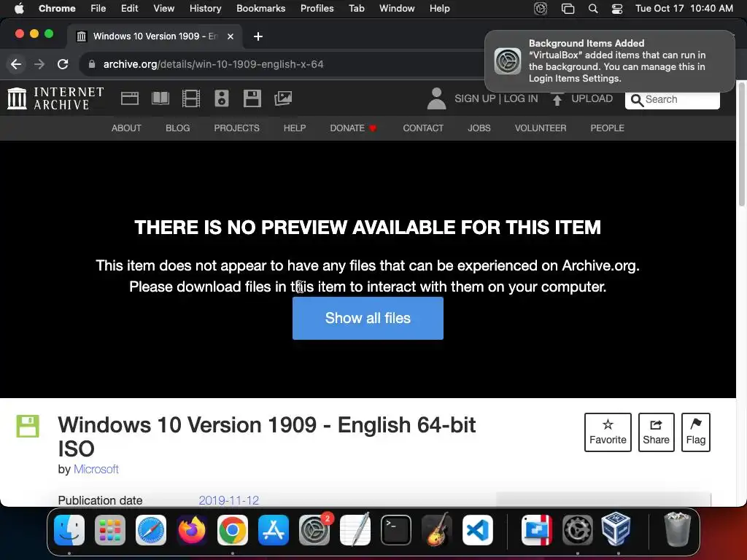This screenshot has width=747, height=560.
Task: Open the Microsoft author link
Action: pyautogui.click(x=96, y=469)
